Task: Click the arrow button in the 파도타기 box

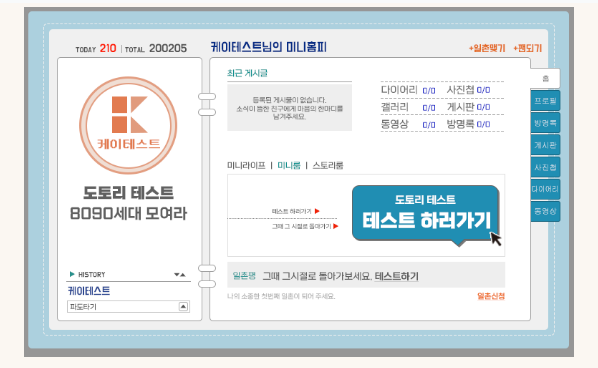Action: click(183, 307)
